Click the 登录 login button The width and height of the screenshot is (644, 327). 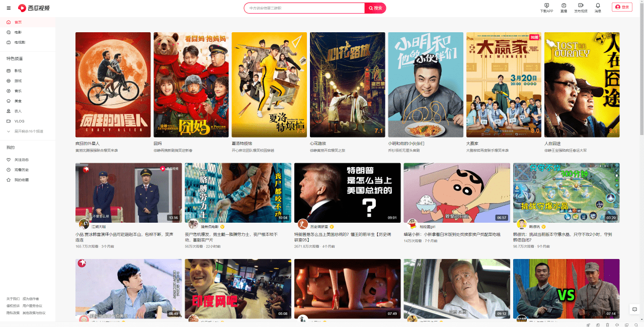(622, 7)
